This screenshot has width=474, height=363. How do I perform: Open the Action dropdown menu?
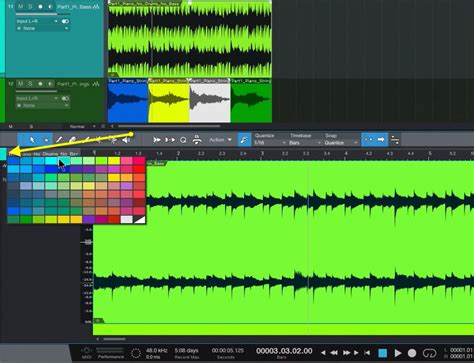(220, 140)
